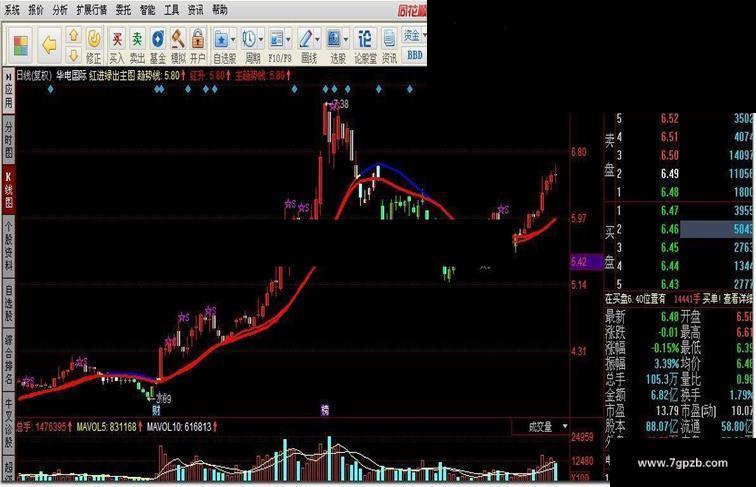Open the 扩展行情 menu
The image size is (756, 487).
[92, 10]
